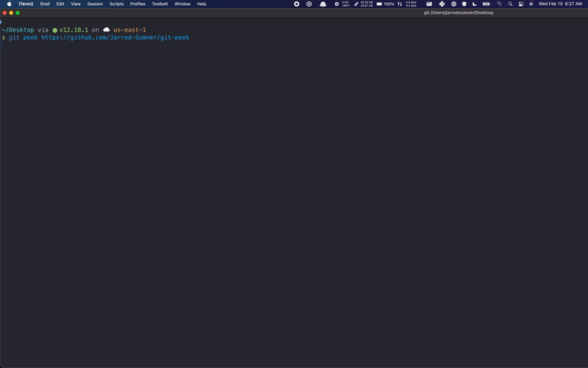
Task: Open the View menu
Action: 76,4
